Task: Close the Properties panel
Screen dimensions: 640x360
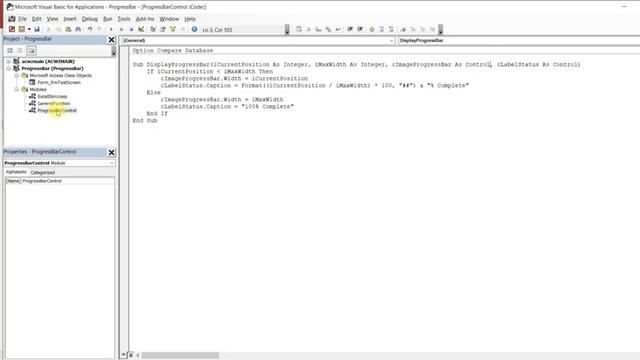Action: (x=111, y=152)
